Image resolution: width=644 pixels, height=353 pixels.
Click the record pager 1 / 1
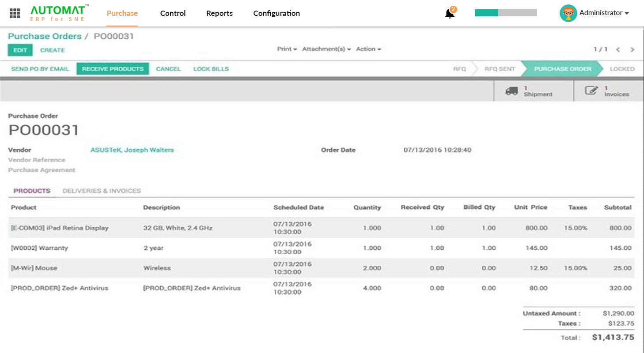[601, 49]
